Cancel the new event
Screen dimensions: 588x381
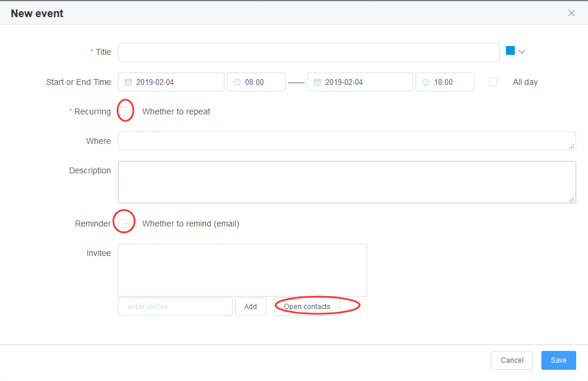512,360
